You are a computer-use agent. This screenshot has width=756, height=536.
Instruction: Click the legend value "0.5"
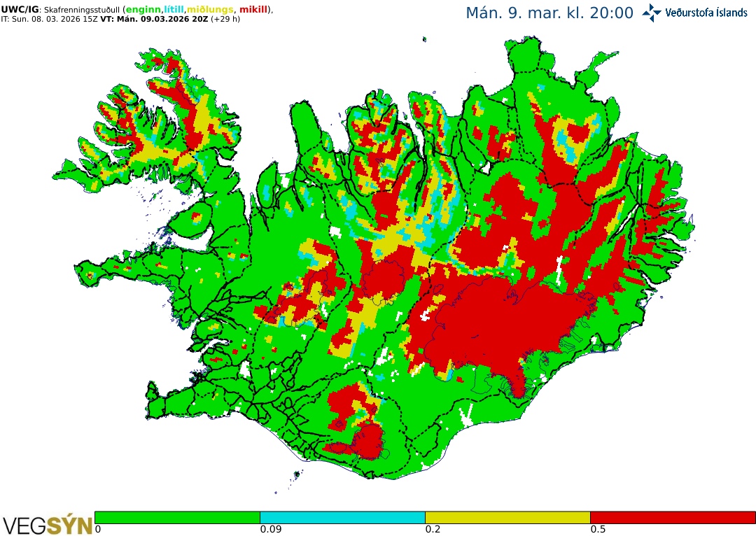598,530
